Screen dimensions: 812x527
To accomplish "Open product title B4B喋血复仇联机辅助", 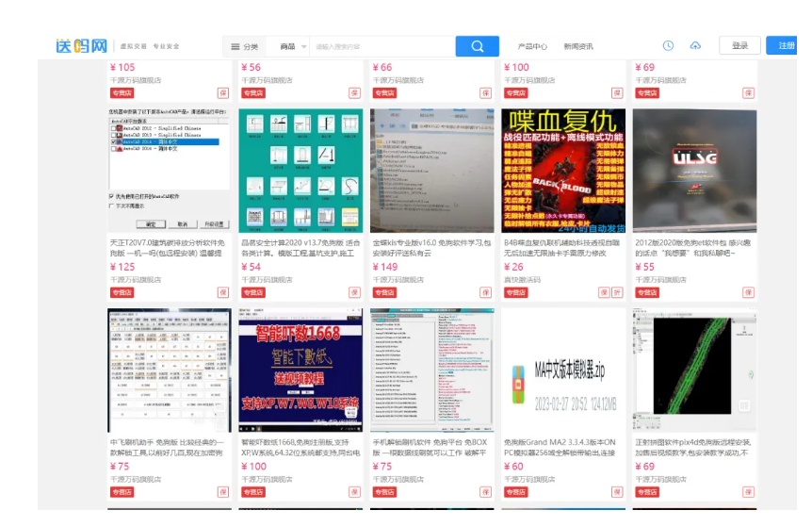I will tap(562, 248).
